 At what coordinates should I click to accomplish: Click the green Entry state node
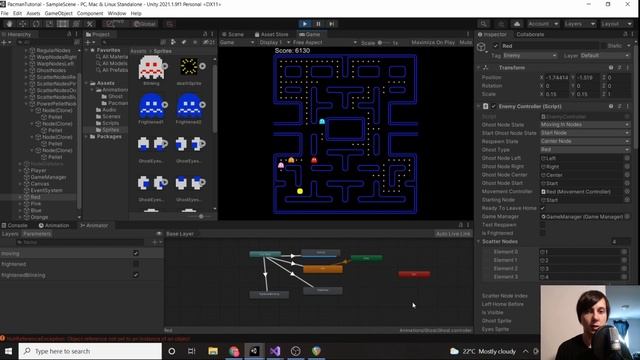pyautogui.click(x=367, y=258)
